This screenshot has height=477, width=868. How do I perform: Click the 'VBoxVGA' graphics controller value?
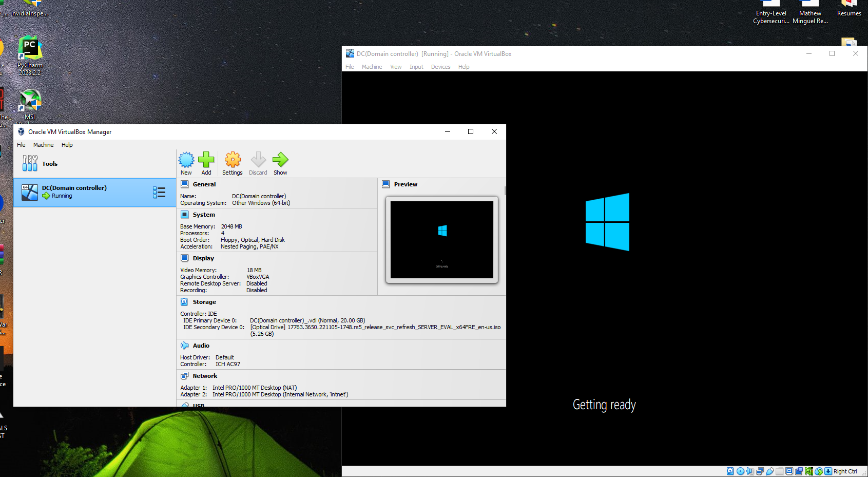[x=258, y=277]
